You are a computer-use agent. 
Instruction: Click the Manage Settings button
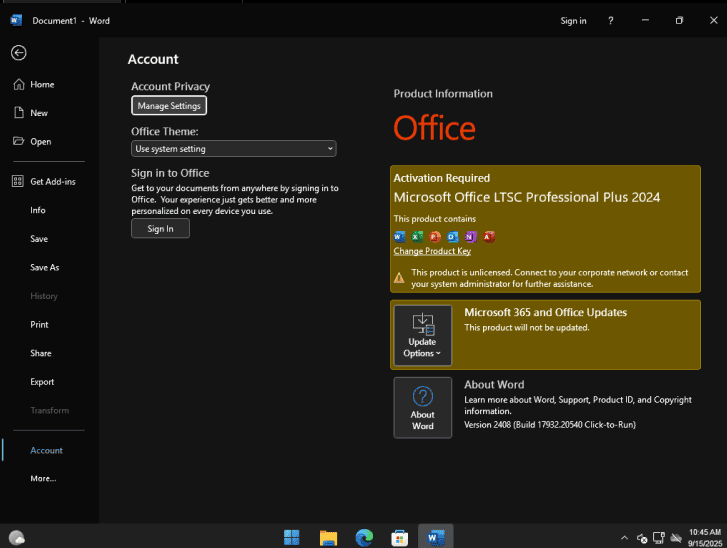169,106
